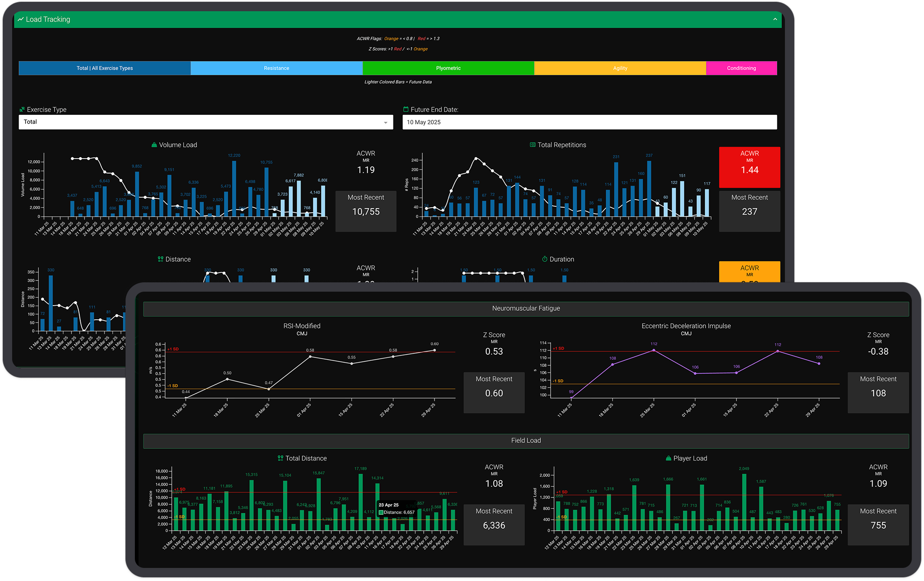The width and height of the screenshot is (924, 581).
Task: Click the 2,049 bar in Player Load
Action: [744, 502]
